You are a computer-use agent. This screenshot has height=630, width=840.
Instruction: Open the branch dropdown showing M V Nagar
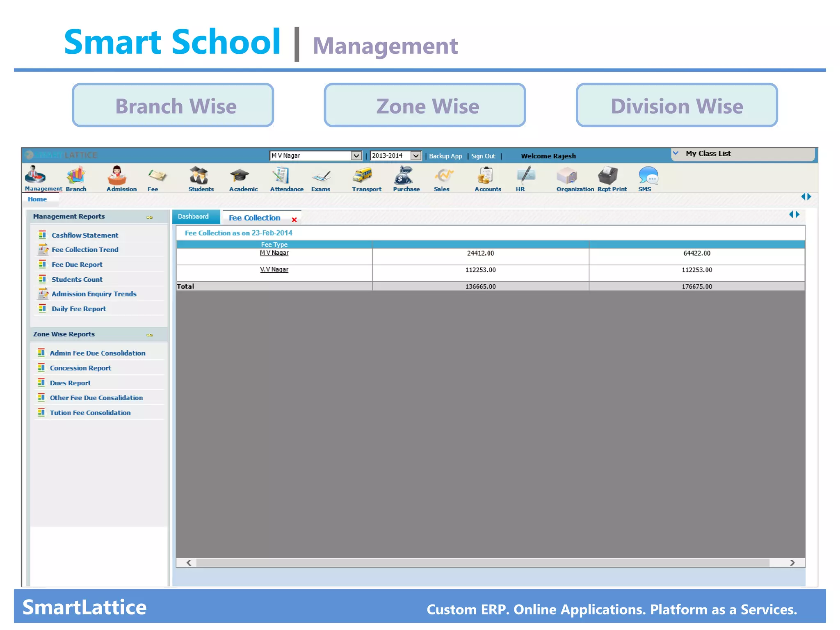[x=315, y=156]
